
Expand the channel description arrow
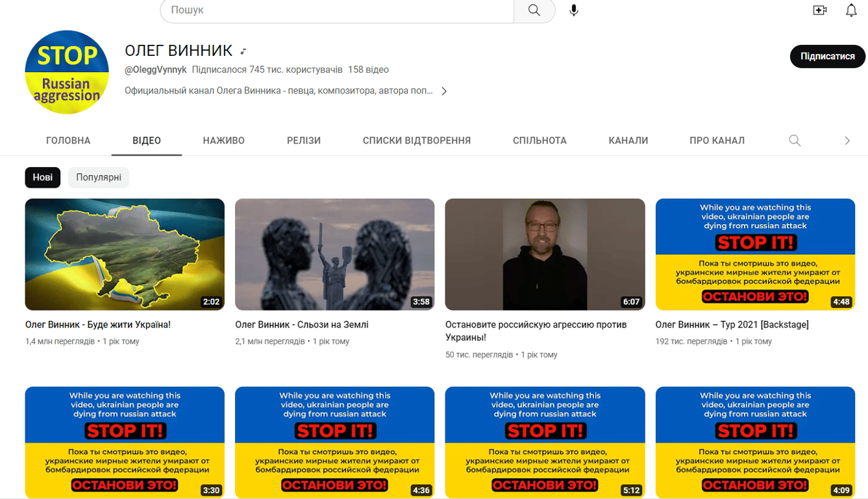pyautogui.click(x=444, y=91)
